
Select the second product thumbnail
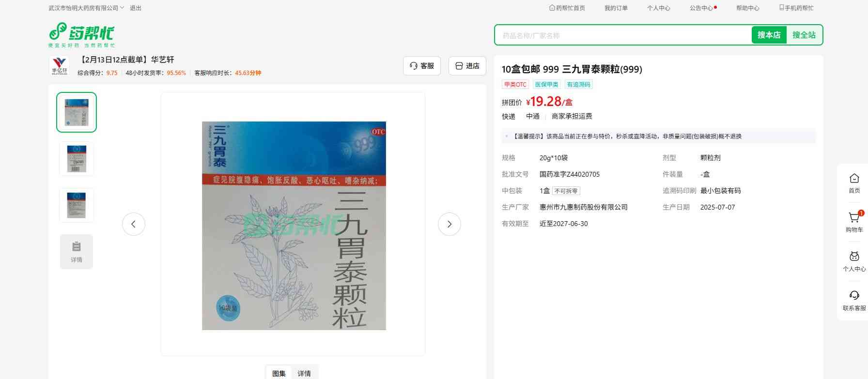tap(77, 159)
